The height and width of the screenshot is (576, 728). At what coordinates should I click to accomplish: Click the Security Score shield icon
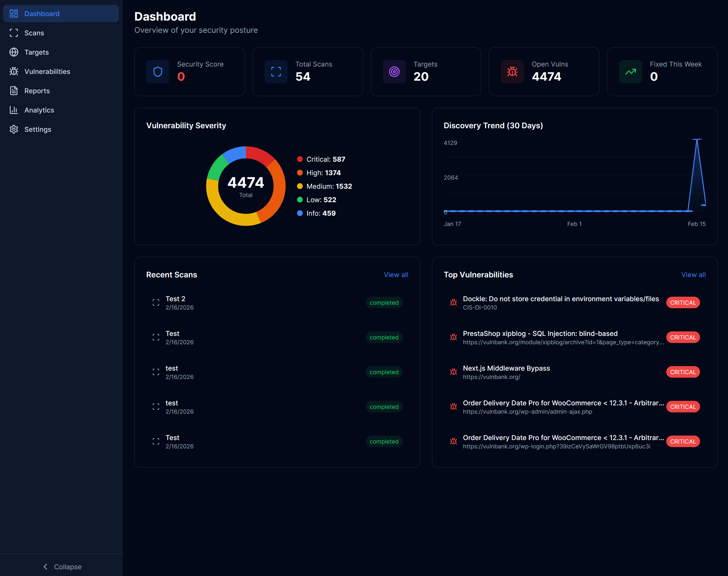click(x=157, y=71)
